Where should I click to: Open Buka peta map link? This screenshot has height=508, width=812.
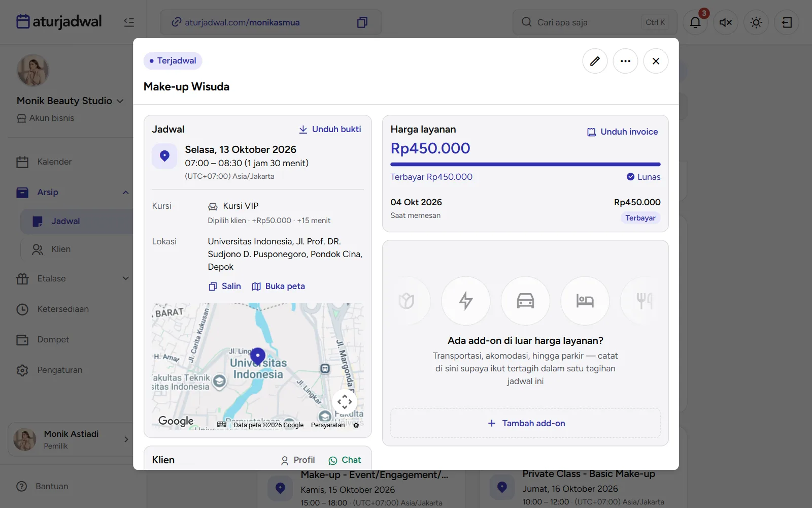(279, 286)
